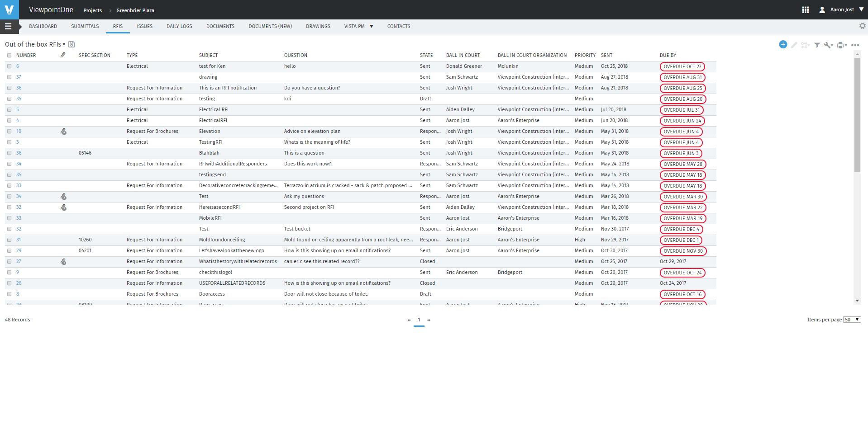Sort by the Subject column header

tap(208, 55)
